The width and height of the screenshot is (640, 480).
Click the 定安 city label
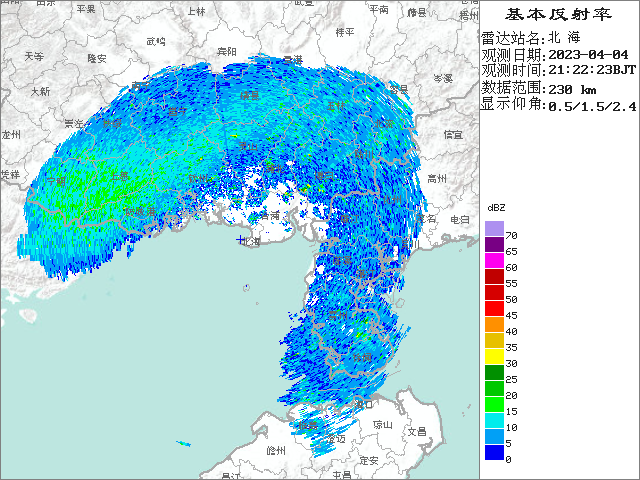pos(369,460)
